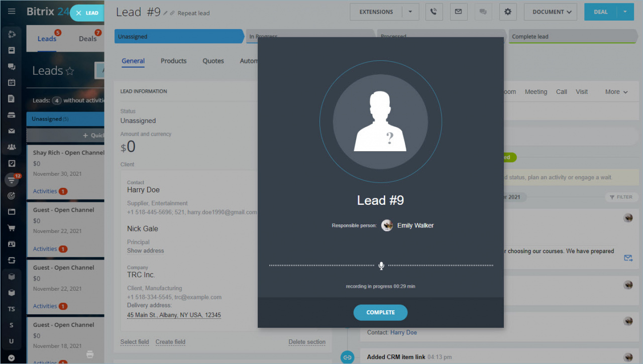Click the EXTENSIONS button
This screenshot has width=643, height=364.
(x=376, y=12)
